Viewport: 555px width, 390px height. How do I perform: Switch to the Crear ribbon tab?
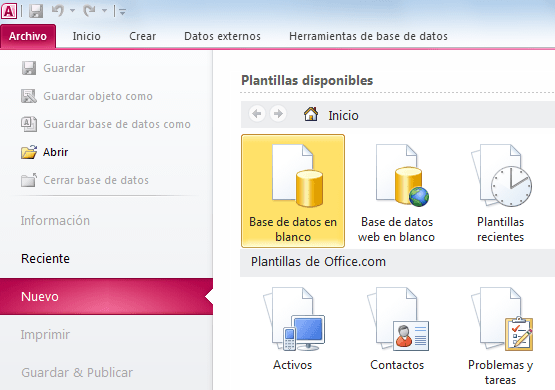point(142,36)
